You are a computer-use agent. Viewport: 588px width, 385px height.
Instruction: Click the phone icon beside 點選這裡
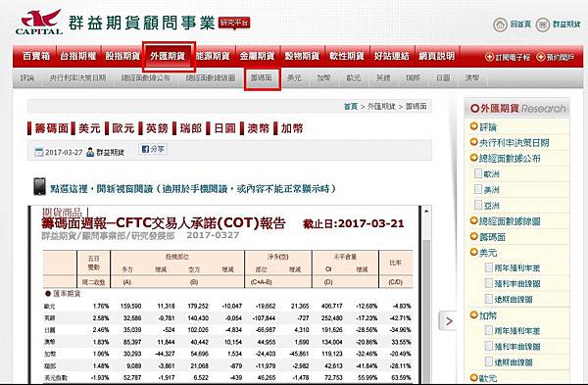39,187
